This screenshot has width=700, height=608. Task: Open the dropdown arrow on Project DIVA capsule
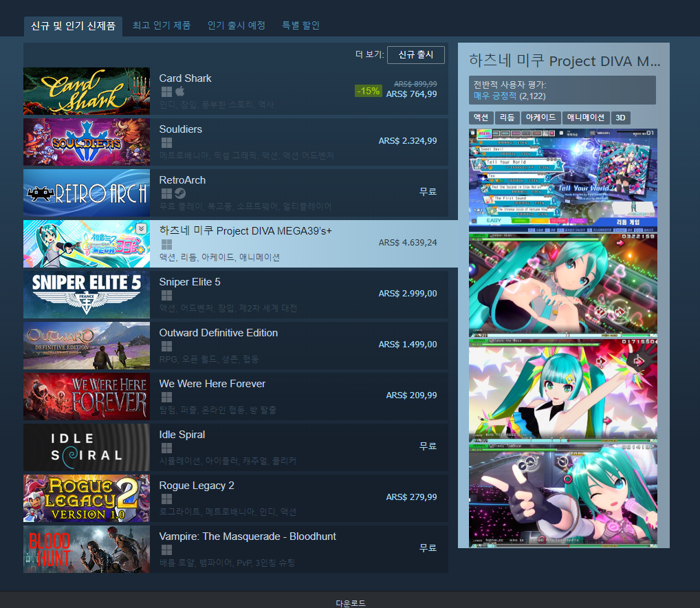tap(141, 228)
